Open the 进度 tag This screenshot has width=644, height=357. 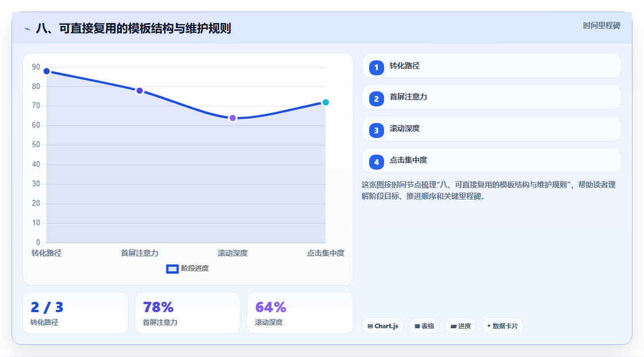point(461,326)
